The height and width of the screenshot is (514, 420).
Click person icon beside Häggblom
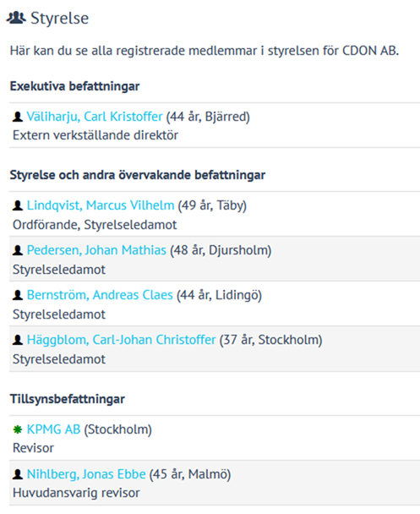point(18,340)
